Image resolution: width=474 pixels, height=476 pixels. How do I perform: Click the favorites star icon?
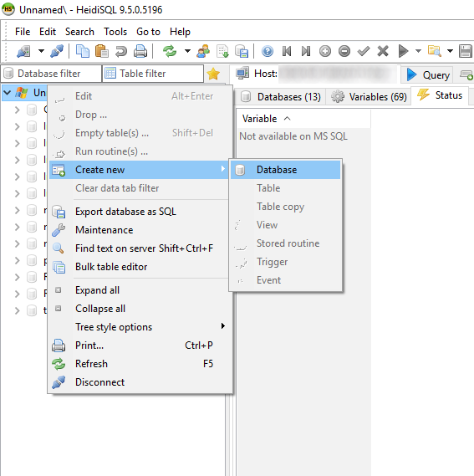213,74
